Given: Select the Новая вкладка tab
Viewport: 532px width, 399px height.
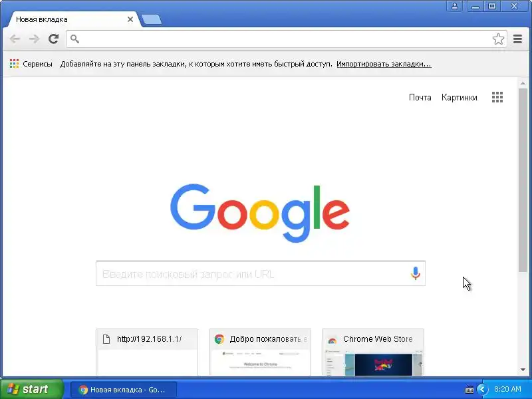Looking at the screenshot, I should (x=73, y=19).
